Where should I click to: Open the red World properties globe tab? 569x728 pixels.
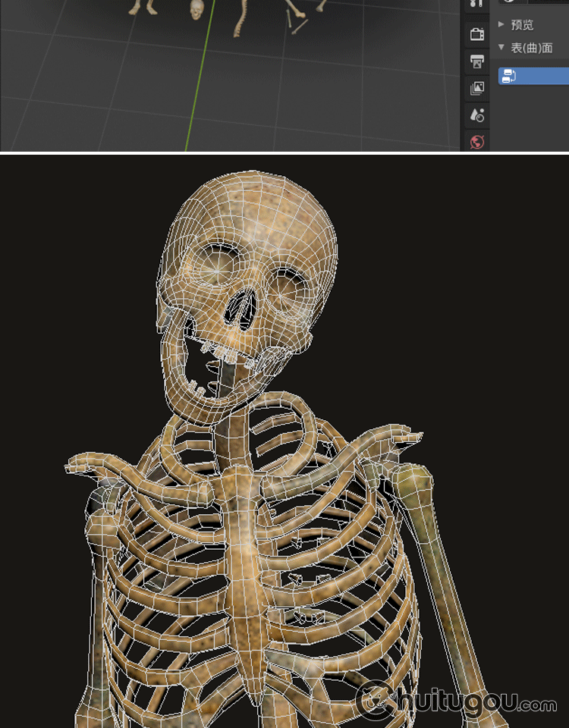[x=476, y=142]
